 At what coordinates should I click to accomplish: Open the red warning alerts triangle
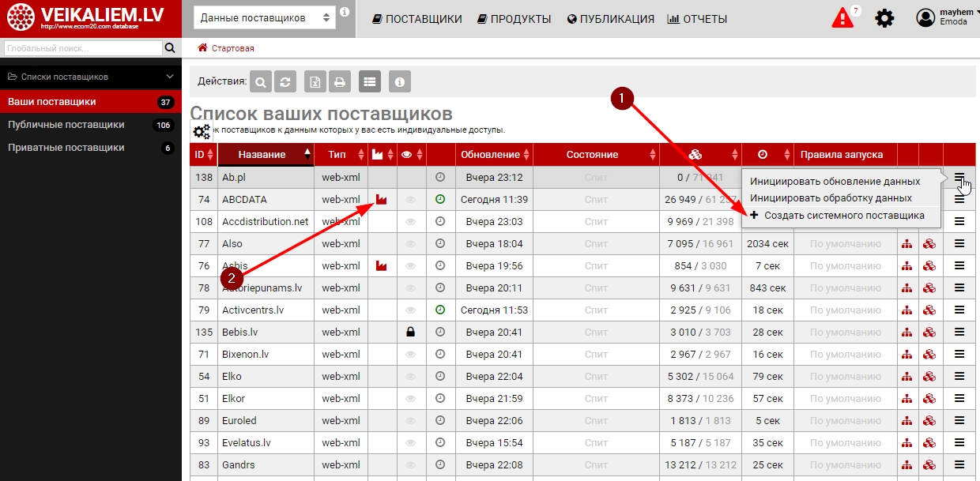coord(842,18)
